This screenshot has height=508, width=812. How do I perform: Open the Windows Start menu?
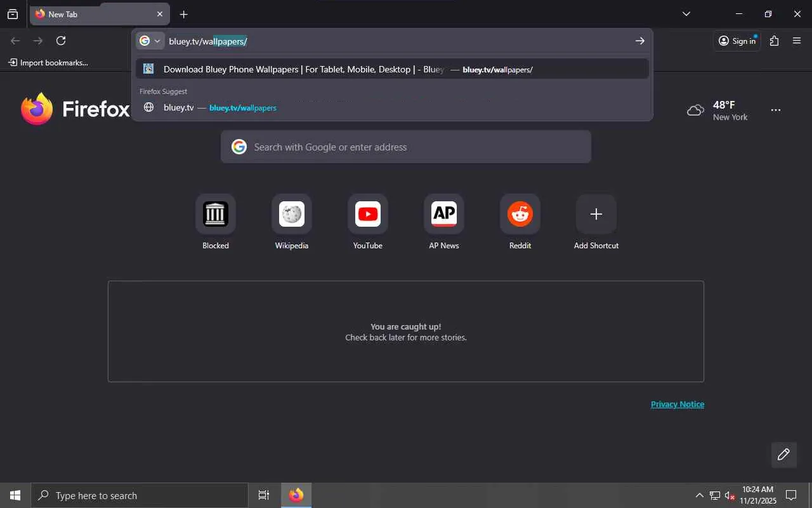tap(15, 495)
